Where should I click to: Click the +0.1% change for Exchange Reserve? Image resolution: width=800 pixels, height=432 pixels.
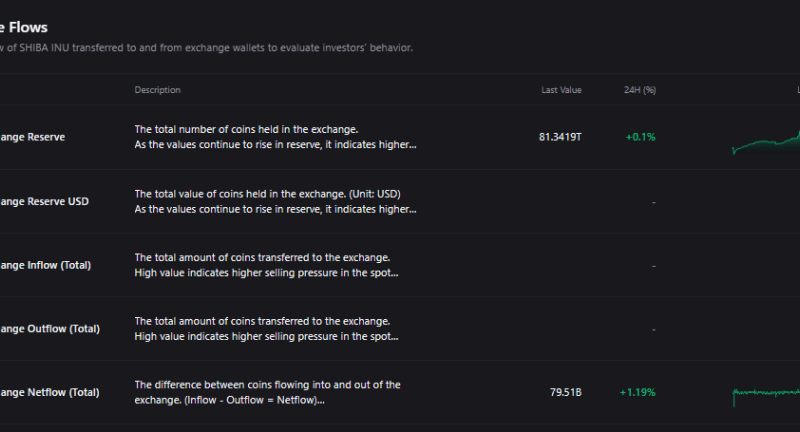click(640, 137)
